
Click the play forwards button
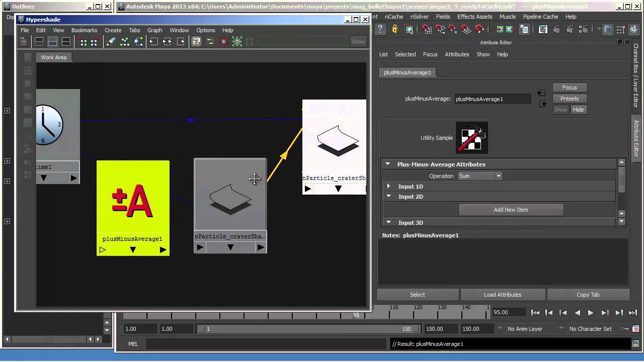click(591, 313)
